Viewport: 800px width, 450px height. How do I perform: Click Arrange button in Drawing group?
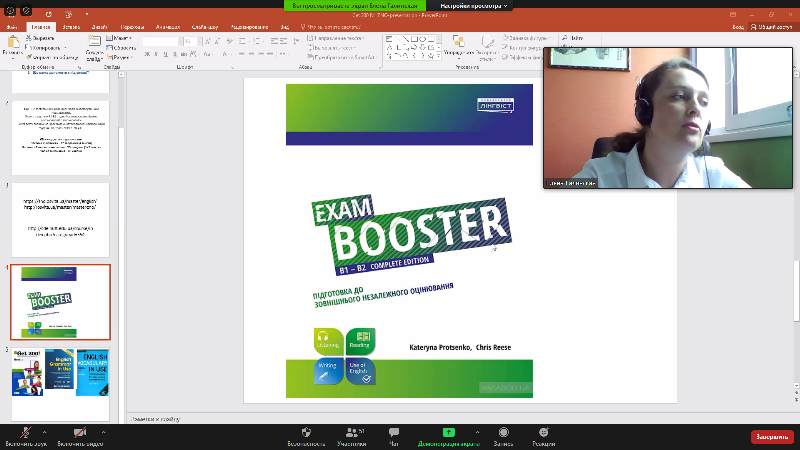click(x=459, y=47)
